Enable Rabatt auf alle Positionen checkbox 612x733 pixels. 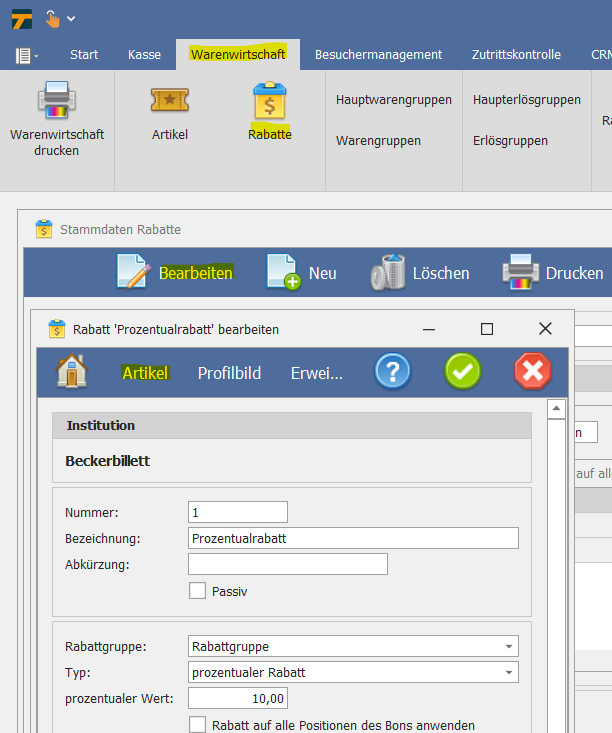(x=197, y=725)
